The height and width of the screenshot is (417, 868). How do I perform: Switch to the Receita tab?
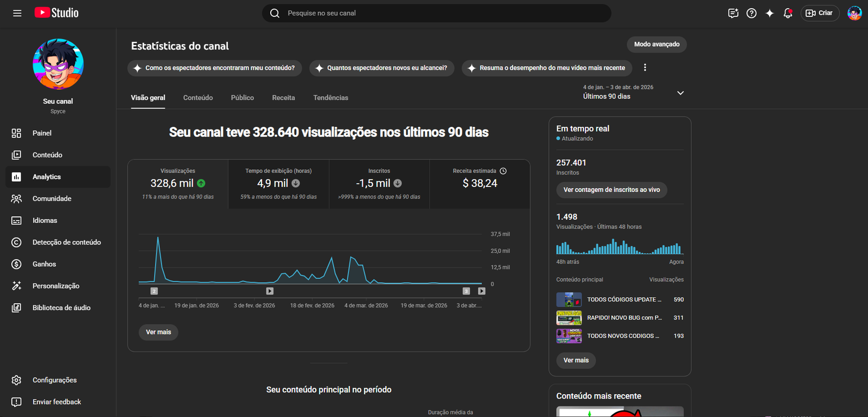point(283,98)
